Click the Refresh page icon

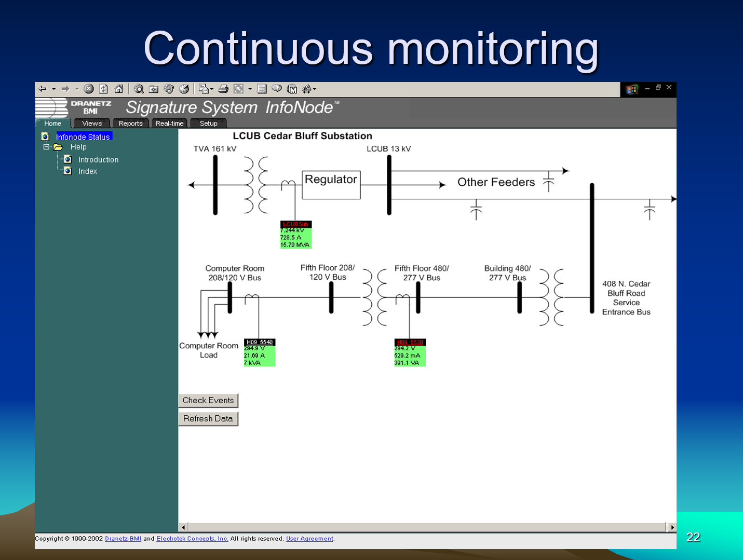pyautogui.click(x=104, y=89)
